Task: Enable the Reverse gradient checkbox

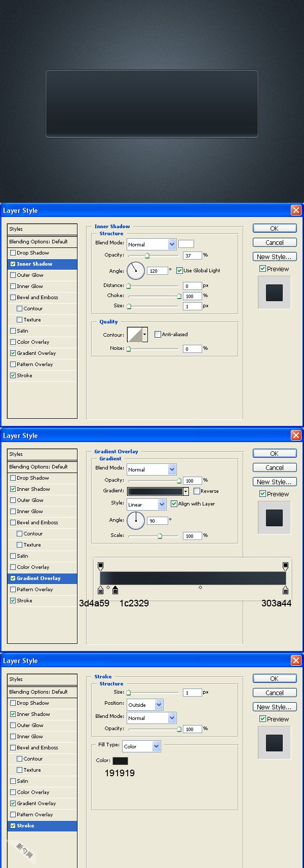Action: 197,491
